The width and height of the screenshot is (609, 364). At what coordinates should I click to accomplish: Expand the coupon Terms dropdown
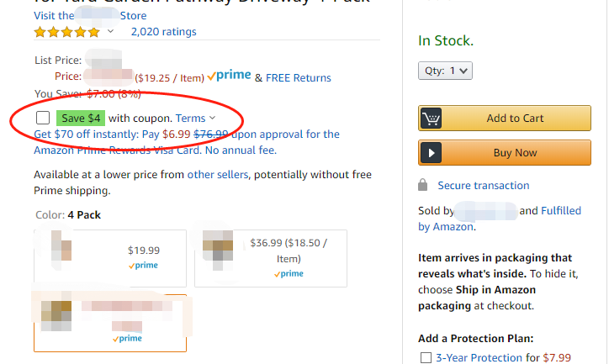(x=196, y=119)
